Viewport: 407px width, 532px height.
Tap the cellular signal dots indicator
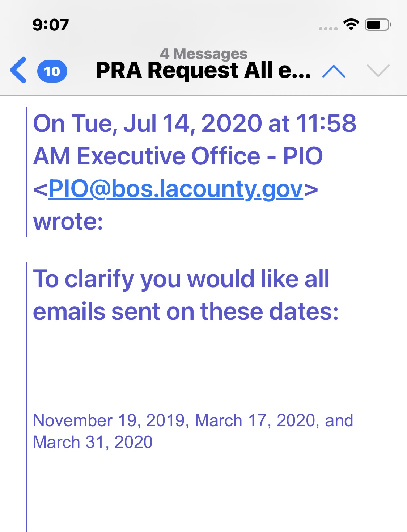(328, 29)
